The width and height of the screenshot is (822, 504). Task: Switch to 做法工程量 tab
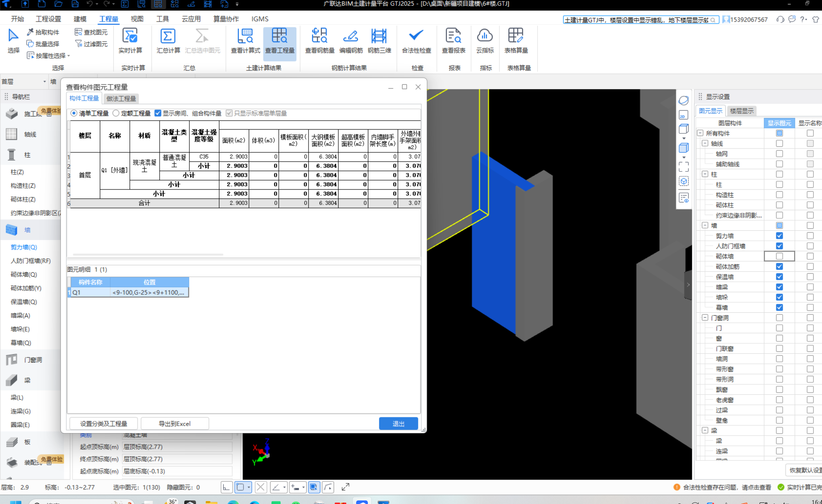121,98
